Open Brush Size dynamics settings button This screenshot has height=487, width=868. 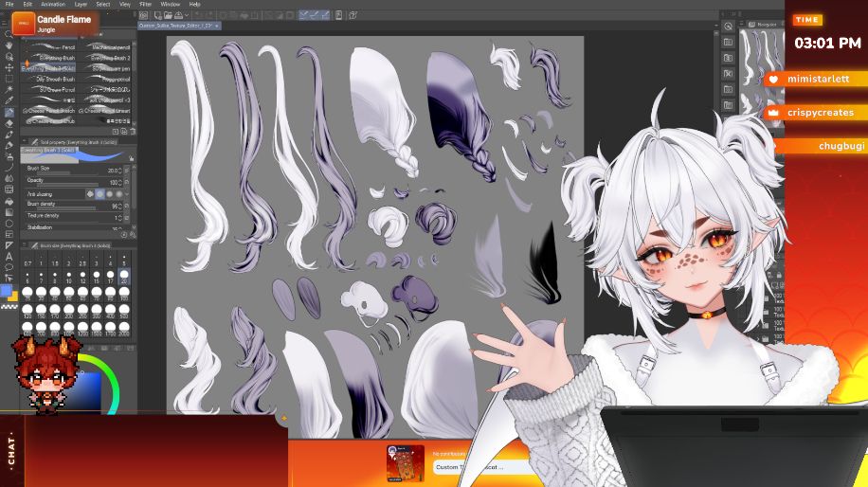click(x=127, y=171)
